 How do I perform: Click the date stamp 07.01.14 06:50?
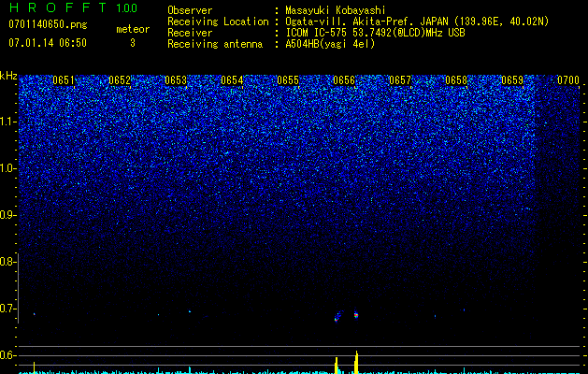pyautogui.click(x=48, y=43)
